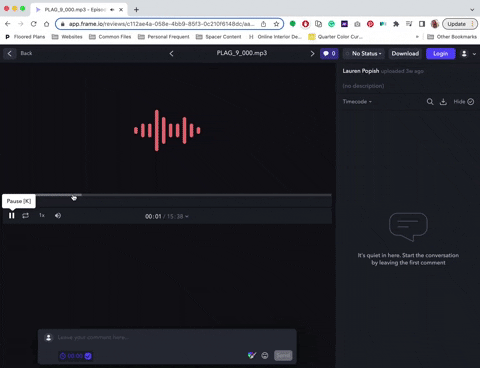The image size is (480, 368).
Task: Open the red shield extension
Action: [305, 24]
